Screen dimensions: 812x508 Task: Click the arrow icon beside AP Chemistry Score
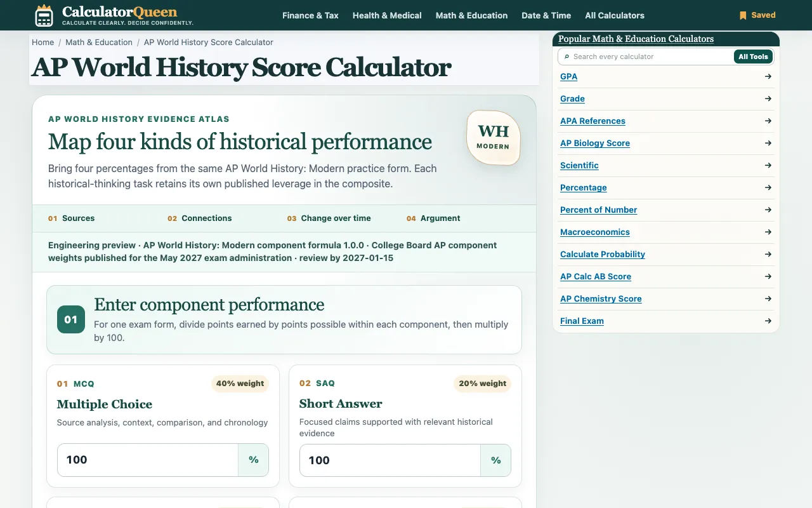click(768, 298)
